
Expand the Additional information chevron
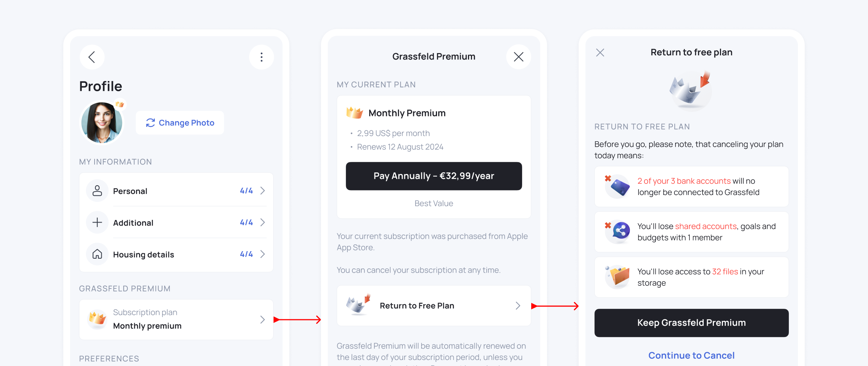tap(263, 223)
